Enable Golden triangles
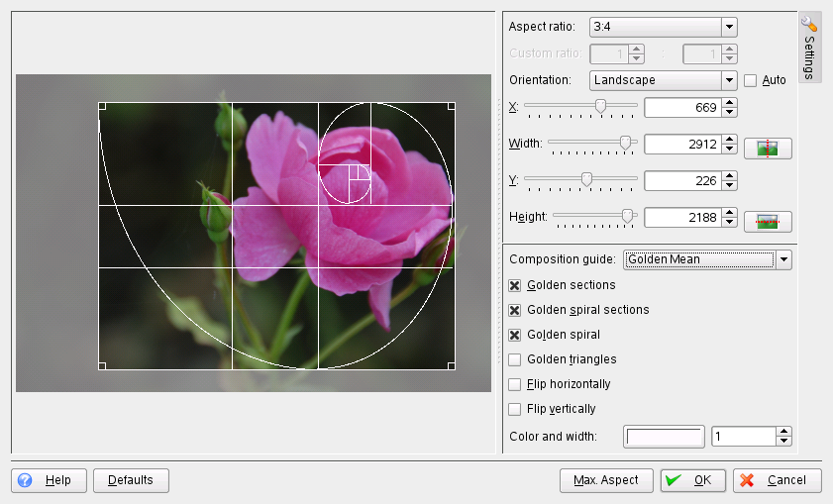833x504 pixels. click(x=515, y=360)
